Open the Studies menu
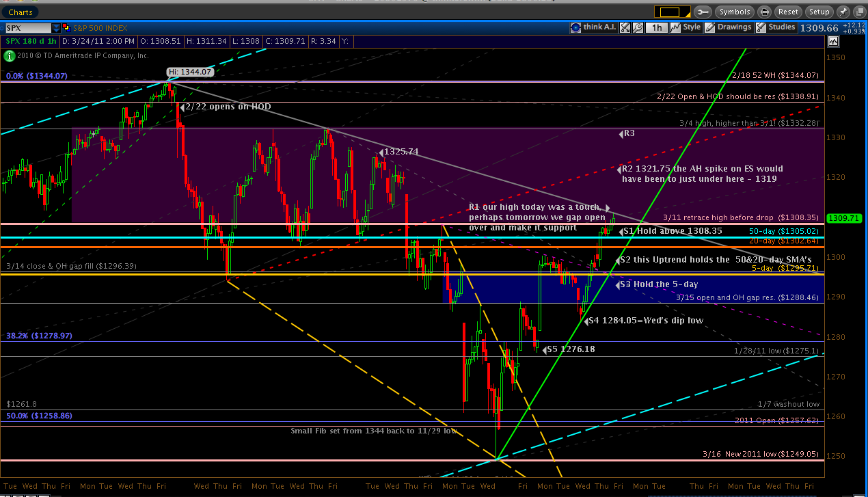This screenshot has height=497, width=868. pyautogui.click(x=776, y=28)
